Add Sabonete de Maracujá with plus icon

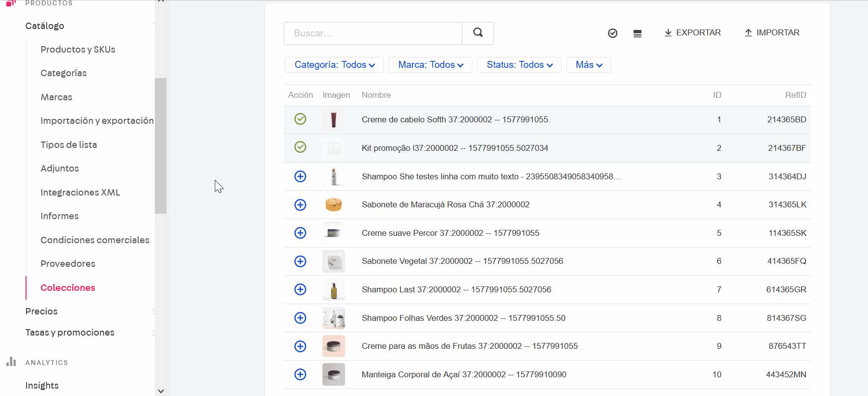pos(300,205)
